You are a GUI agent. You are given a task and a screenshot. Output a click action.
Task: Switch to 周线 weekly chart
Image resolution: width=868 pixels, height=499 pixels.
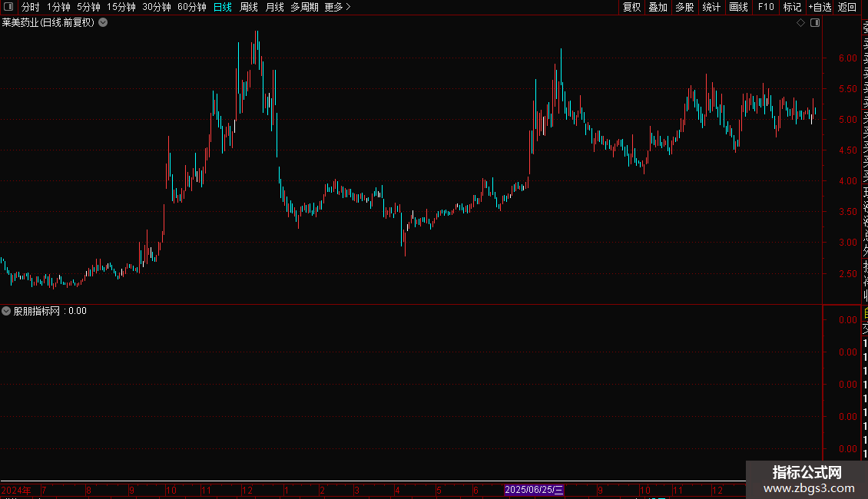click(x=249, y=7)
